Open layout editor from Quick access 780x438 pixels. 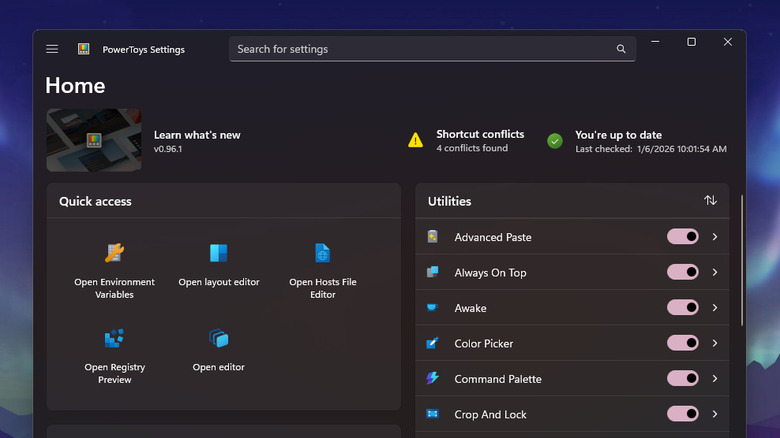point(219,282)
